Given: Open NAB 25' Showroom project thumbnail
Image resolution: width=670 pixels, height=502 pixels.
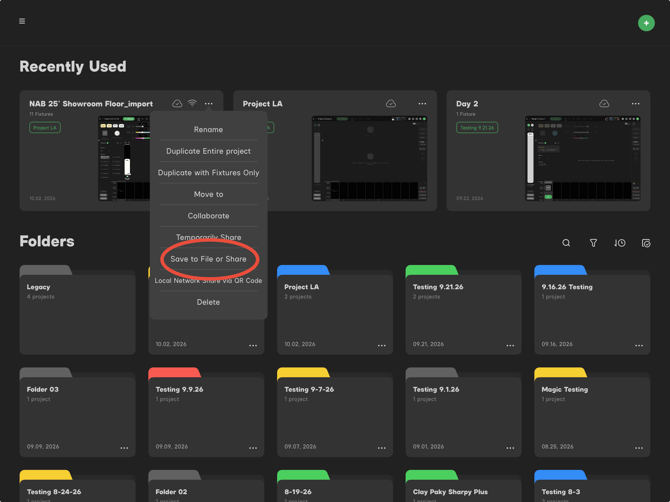Looking at the screenshot, I should coord(124,158).
